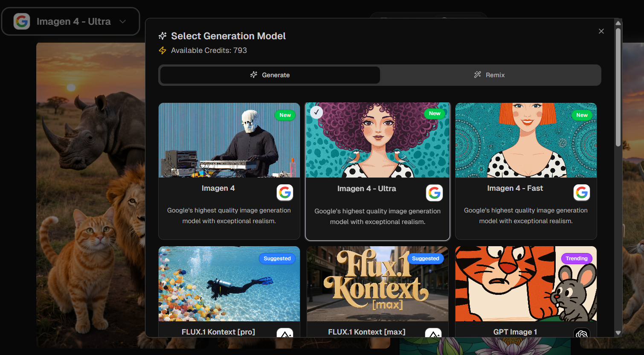Click the Imagen 4 - Fast title text
The height and width of the screenshot is (355, 644).
pos(515,188)
